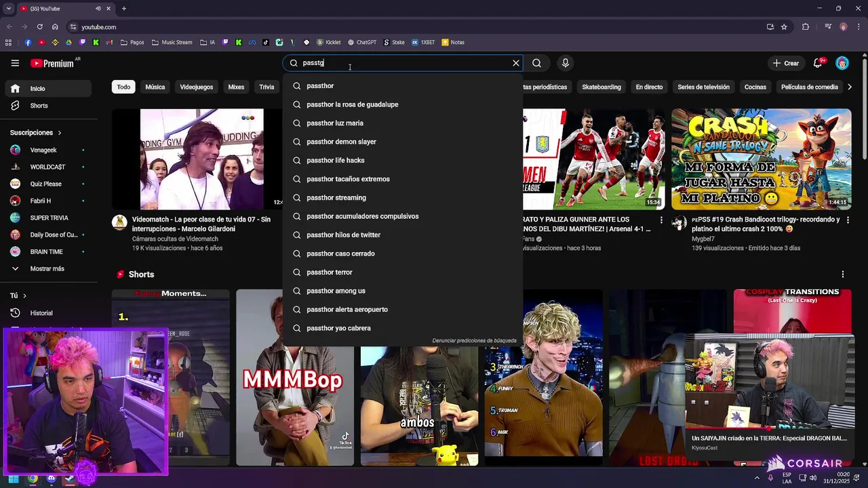Open Shorts in the sidebar

coord(47,106)
